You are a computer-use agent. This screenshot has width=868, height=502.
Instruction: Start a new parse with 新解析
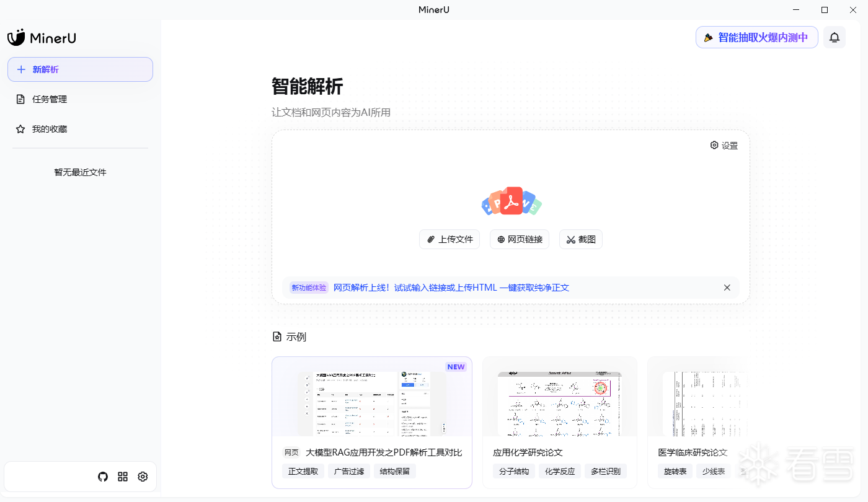point(80,69)
